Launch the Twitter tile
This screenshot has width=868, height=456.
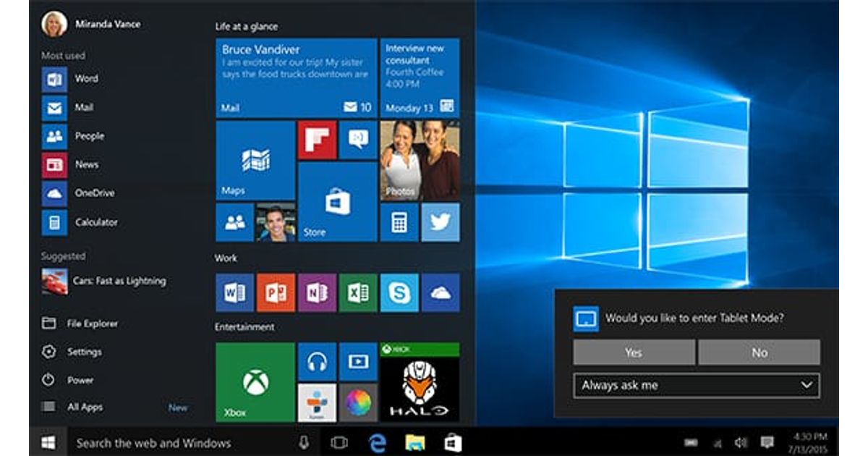(440, 222)
